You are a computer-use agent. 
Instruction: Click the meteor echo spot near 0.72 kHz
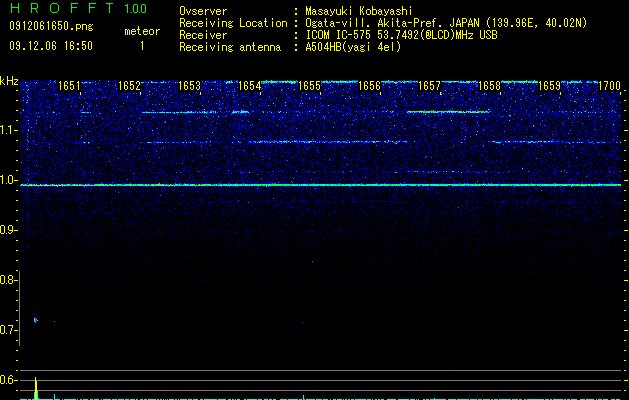pyautogui.click(x=35, y=320)
